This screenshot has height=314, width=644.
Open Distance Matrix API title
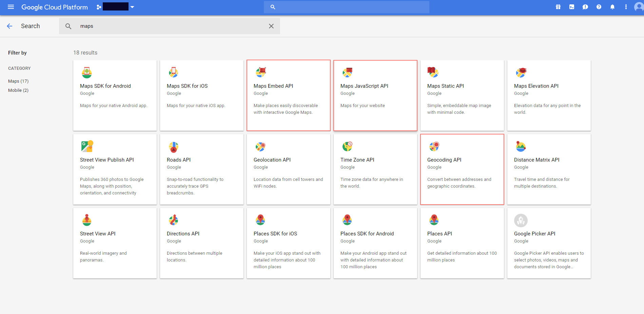coord(536,160)
